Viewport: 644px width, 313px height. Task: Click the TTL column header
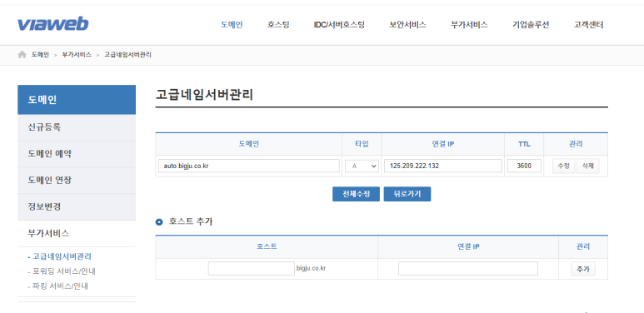click(x=524, y=144)
